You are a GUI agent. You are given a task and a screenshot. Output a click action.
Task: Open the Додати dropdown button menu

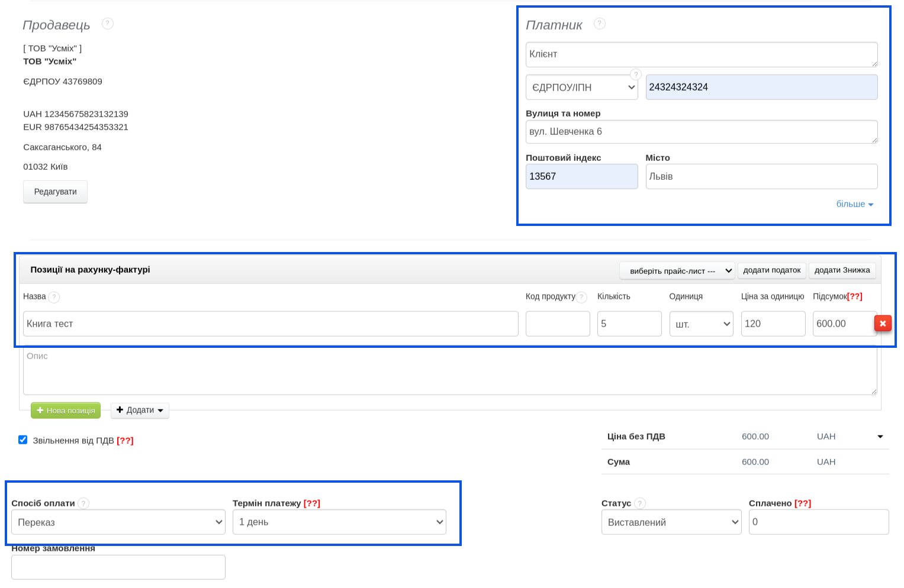point(140,411)
